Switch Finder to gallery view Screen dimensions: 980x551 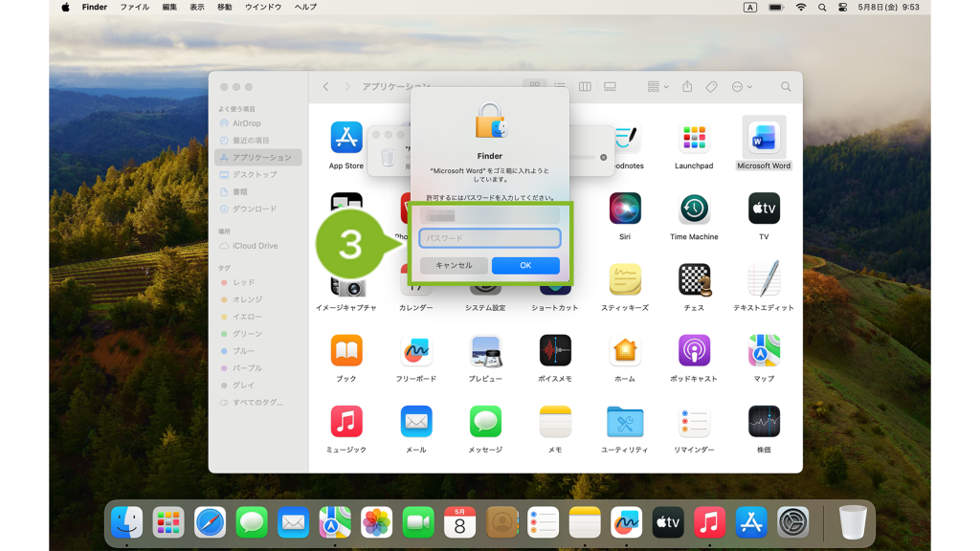coord(610,87)
